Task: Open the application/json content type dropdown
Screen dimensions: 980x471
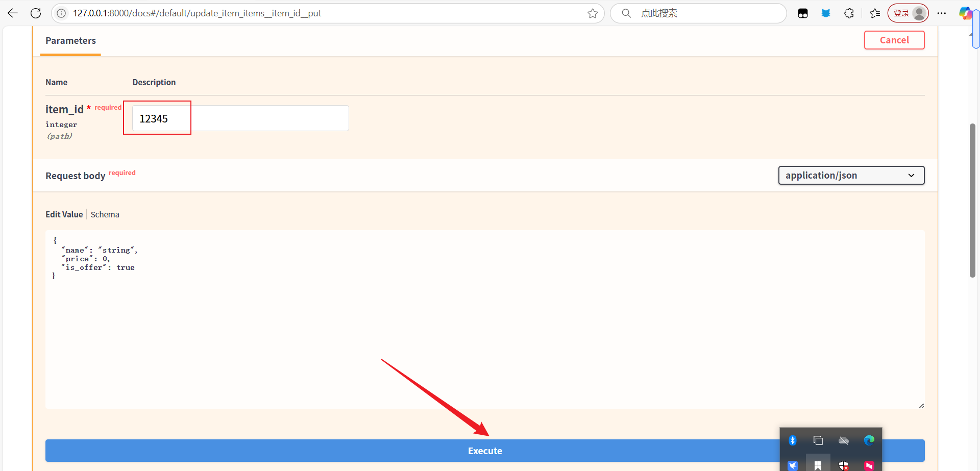Action: [x=851, y=176]
